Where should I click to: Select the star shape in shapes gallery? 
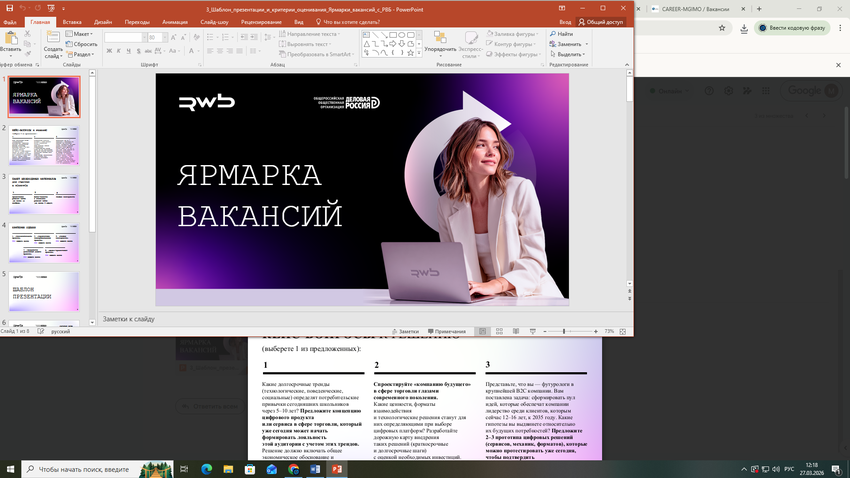coord(410,53)
